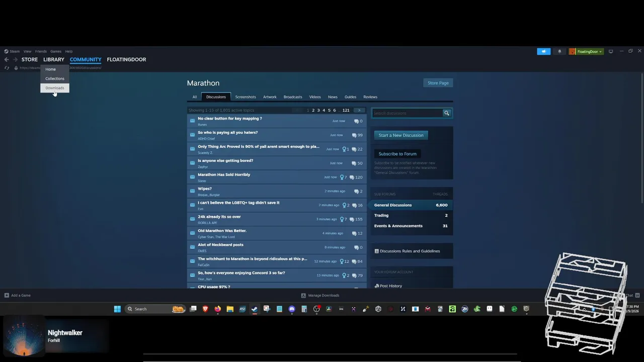The image size is (644, 362).
Task: Select Collections in Library dropdown
Action: click(55, 78)
